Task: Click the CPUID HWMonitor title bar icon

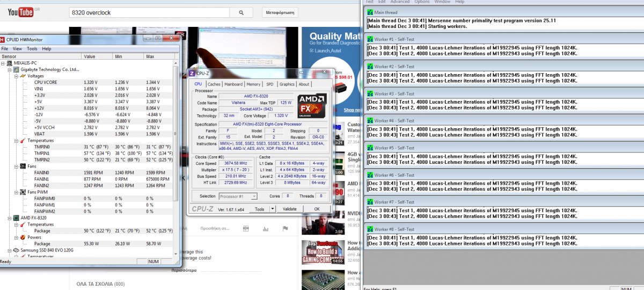Action: click(3, 40)
